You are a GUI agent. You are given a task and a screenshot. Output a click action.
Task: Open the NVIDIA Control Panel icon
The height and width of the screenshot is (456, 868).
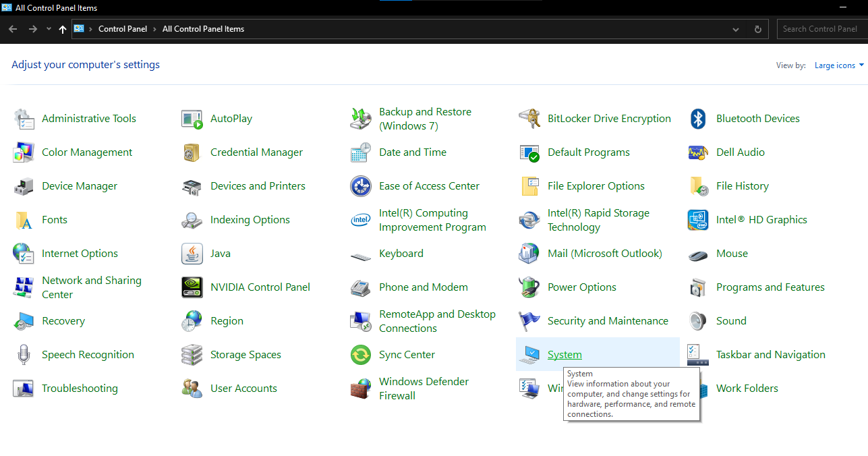point(192,287)
